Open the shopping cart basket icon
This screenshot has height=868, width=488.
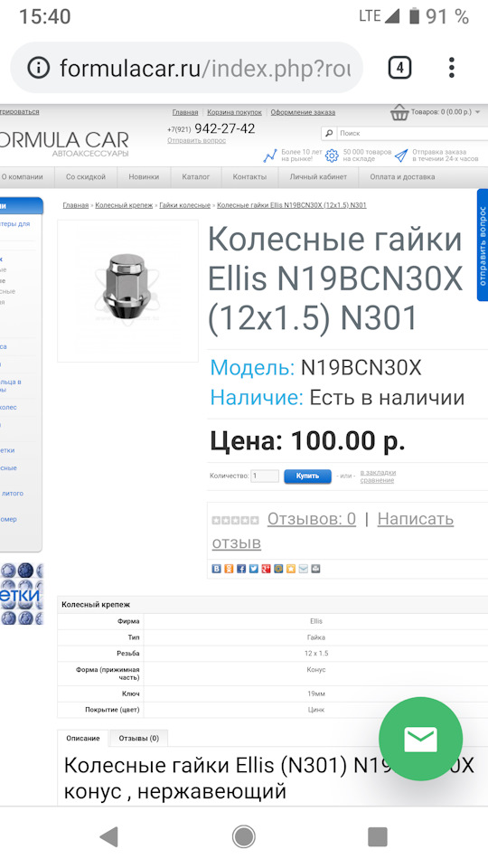tap(399, 112)
